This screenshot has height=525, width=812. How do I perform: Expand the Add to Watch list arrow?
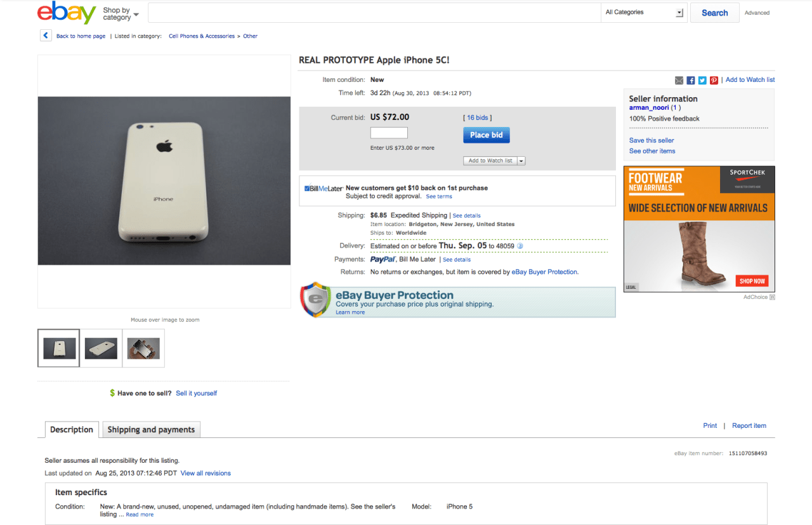click(x=521, y=161)
